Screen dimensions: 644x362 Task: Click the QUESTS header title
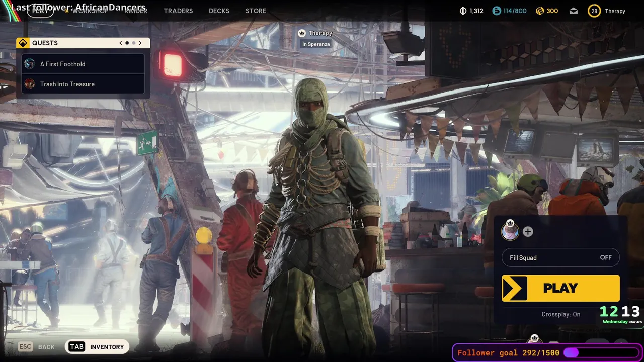[45, 43]
